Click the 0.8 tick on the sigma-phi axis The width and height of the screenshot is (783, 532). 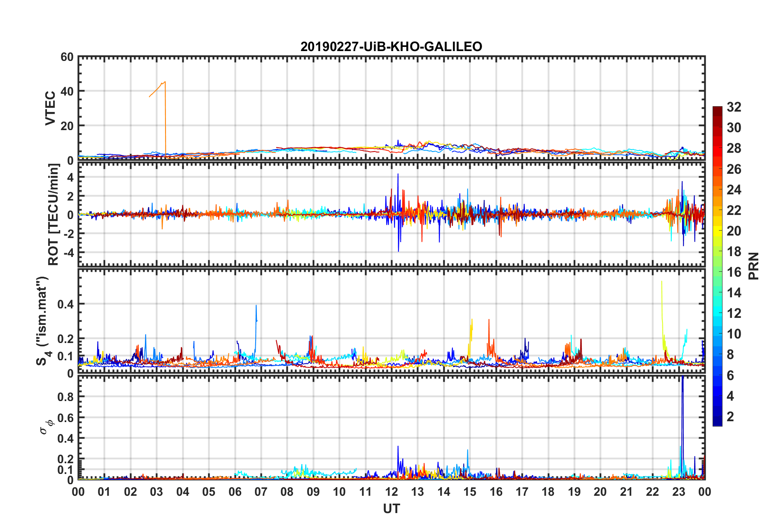pyautogui.click(x=65, y=397)
